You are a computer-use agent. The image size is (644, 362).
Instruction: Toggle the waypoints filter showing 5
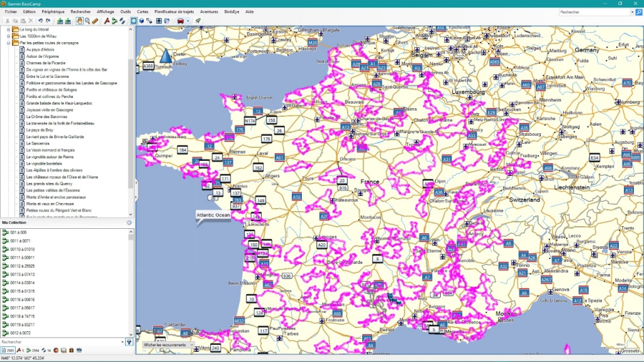click(x=21, y=350)
